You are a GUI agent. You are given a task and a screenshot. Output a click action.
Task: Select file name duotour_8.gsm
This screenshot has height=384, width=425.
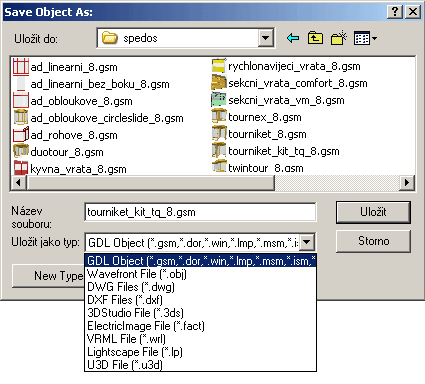point(67,152)
